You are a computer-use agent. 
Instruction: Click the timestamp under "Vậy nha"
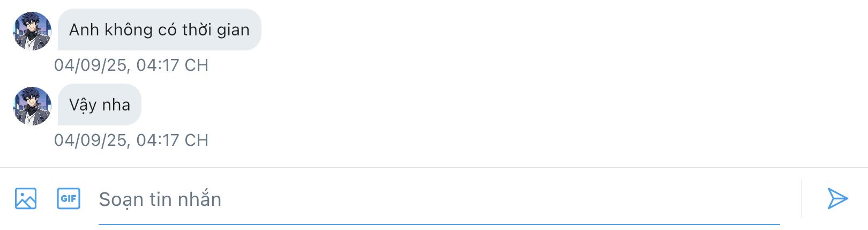coord(131,140)
